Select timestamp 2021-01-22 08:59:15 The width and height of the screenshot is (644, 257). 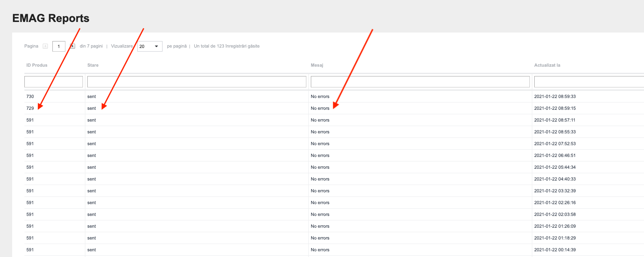[x=555, y=108]
